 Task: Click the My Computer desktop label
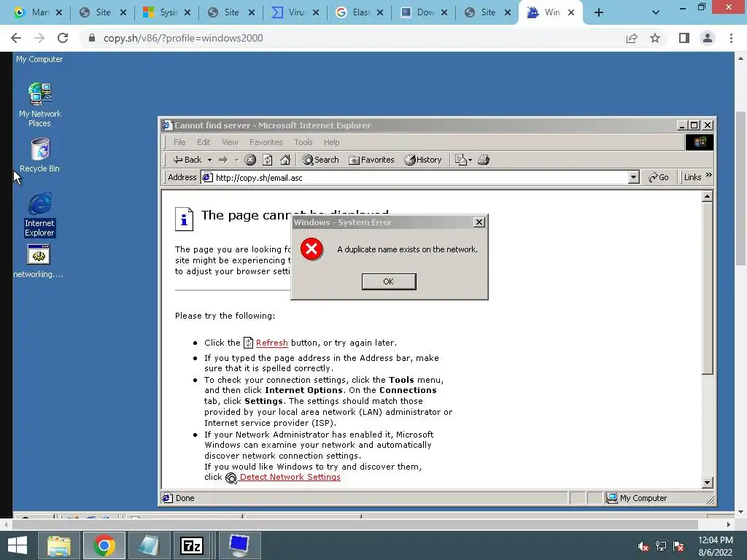tap(39, 59)
